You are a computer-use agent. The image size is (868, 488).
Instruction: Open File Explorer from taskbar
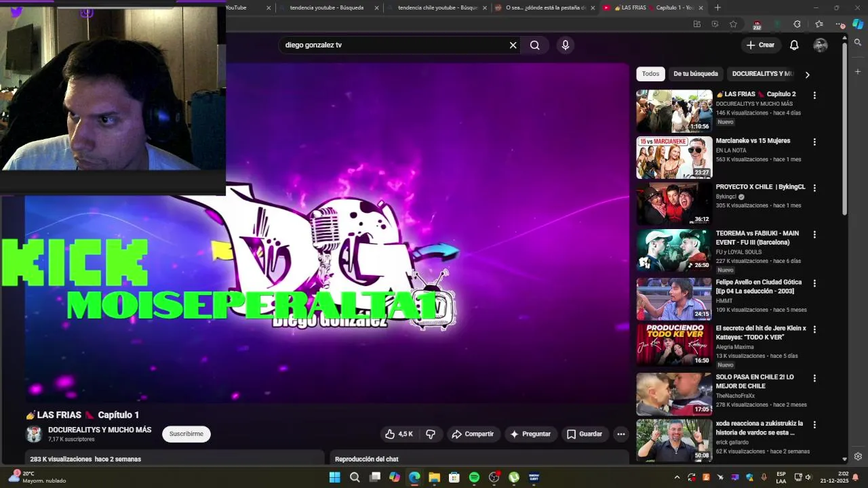coord(434,477)
